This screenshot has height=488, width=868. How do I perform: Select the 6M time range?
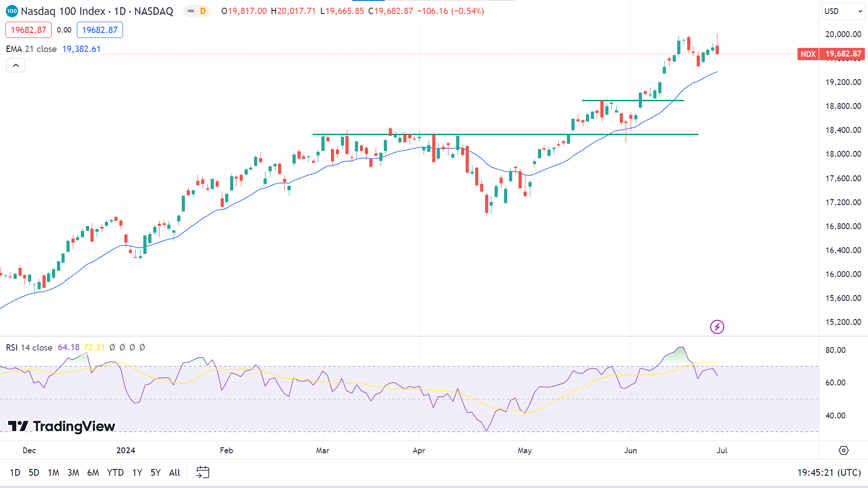pos(93,473)
